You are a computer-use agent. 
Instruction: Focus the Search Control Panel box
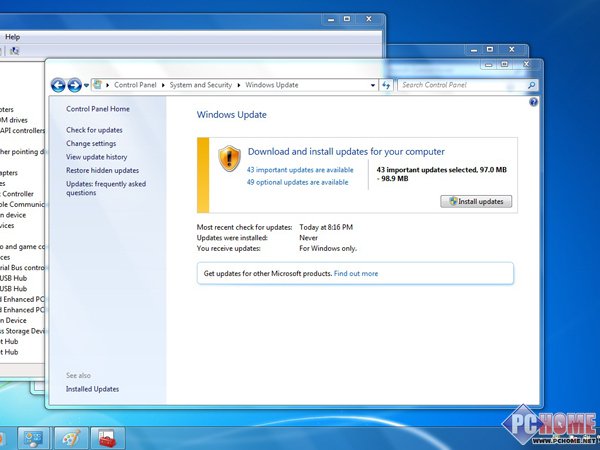(x=468, y=85)
